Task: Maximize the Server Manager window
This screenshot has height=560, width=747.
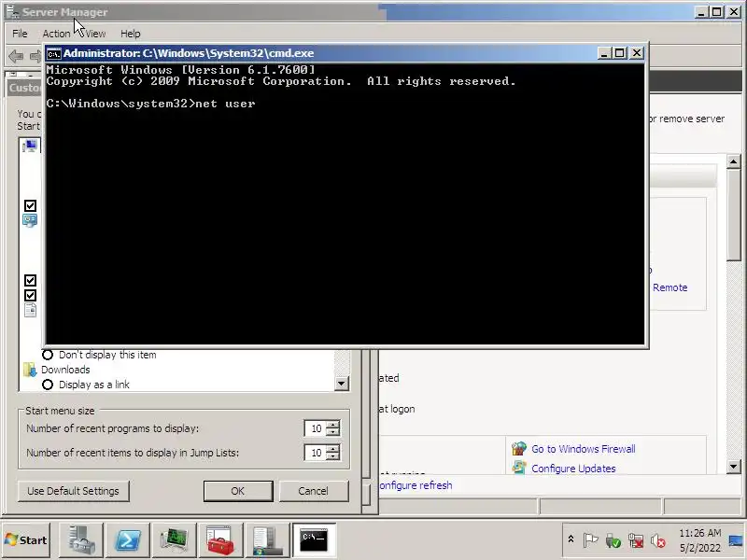Action: point(716,12)
